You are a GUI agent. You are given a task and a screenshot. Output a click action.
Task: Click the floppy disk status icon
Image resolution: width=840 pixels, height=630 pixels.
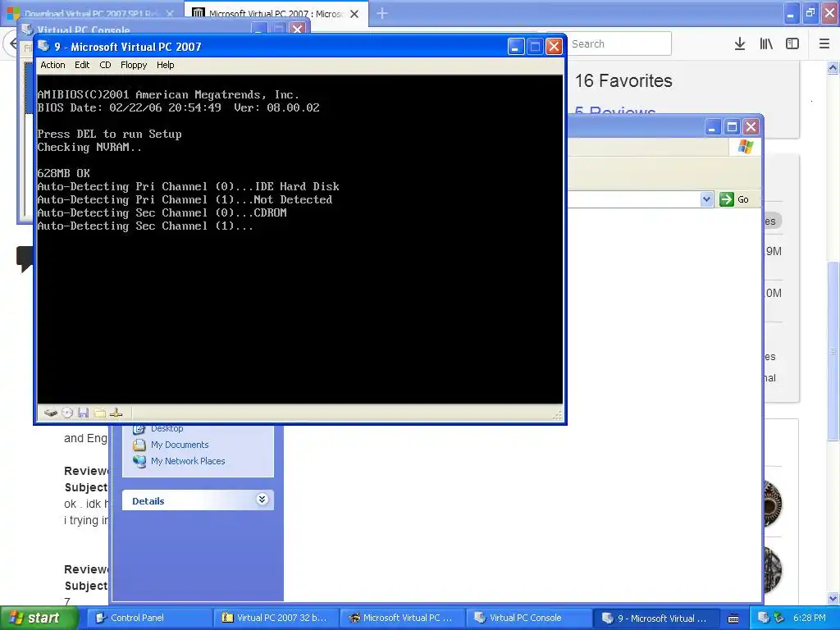83,413
